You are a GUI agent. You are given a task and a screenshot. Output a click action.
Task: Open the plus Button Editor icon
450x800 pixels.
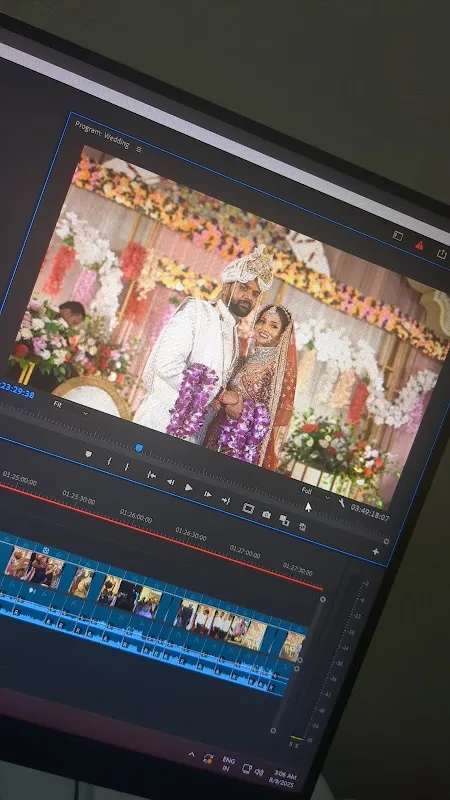pyautogui.click(x=376, y=552)
